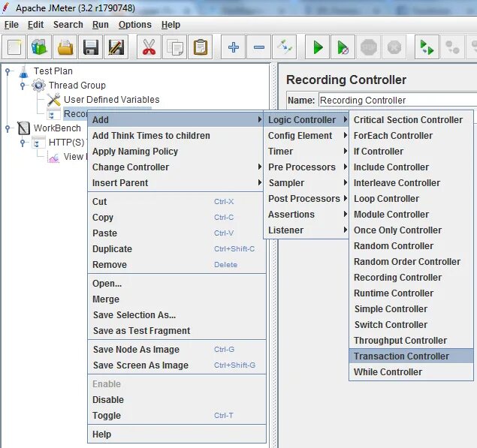The image size is (477, 448).
Task: Choose Duplicate in context menu
Action: pos(177,249)
